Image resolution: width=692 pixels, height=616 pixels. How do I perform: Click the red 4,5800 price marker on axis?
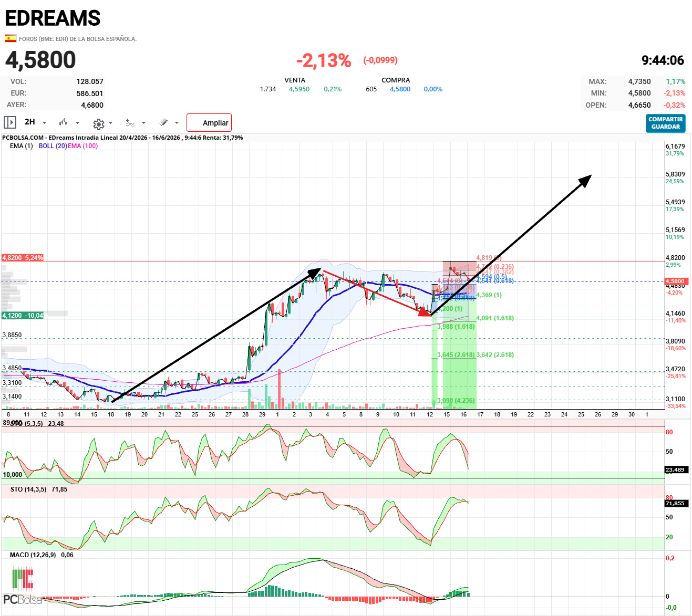coord(675,281)
